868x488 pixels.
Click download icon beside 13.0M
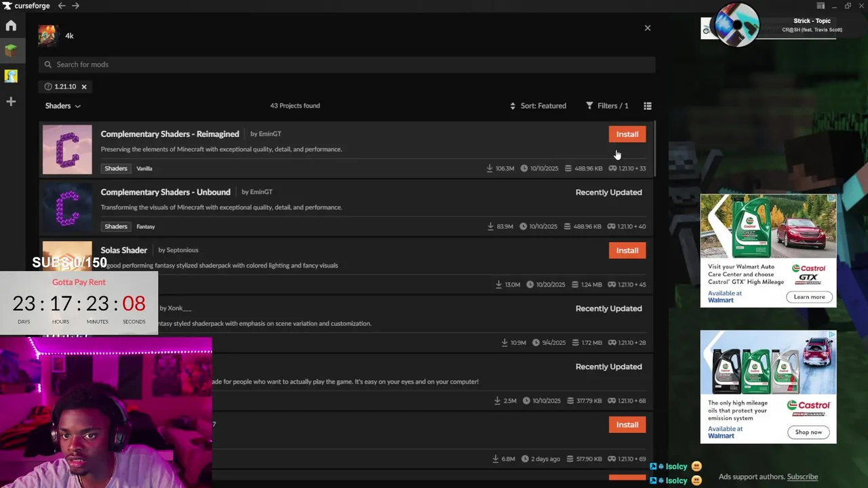tap(499, 285)
